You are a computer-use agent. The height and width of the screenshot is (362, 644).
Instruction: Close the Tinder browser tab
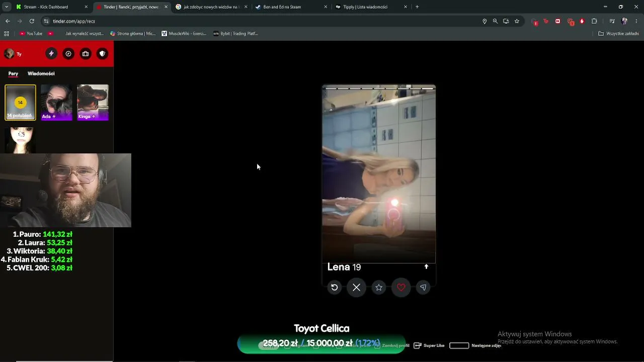click(166, 7)
